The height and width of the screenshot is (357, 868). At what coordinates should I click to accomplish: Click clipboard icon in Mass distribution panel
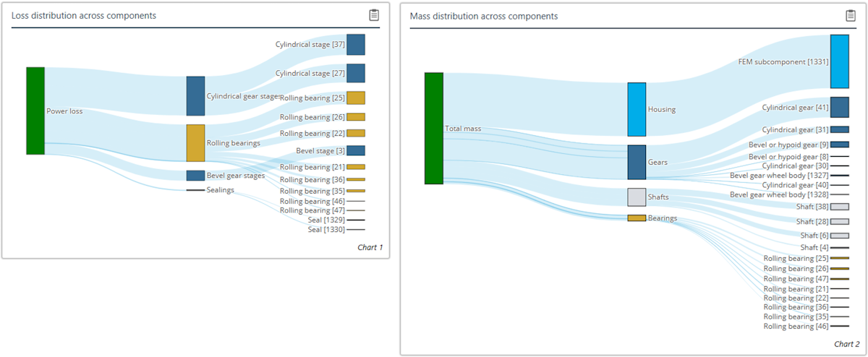(851, 16)
